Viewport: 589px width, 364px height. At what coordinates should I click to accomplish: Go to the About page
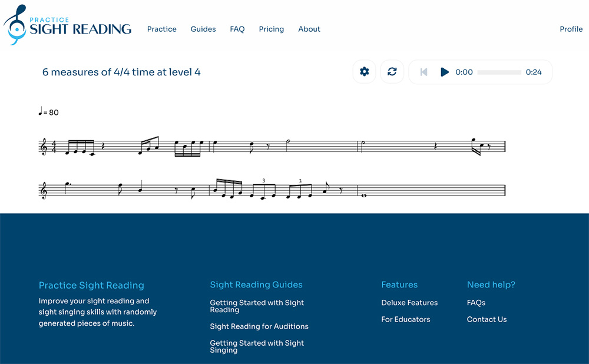(x=309, y=29)
